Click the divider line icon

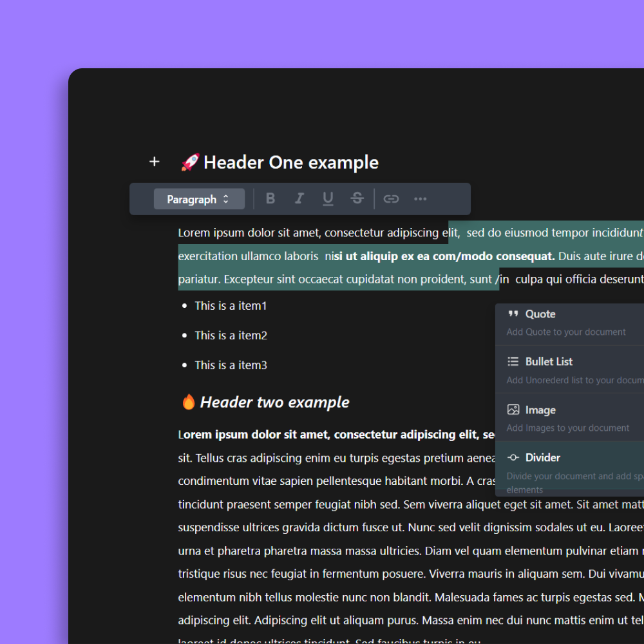tap(513, 458)
